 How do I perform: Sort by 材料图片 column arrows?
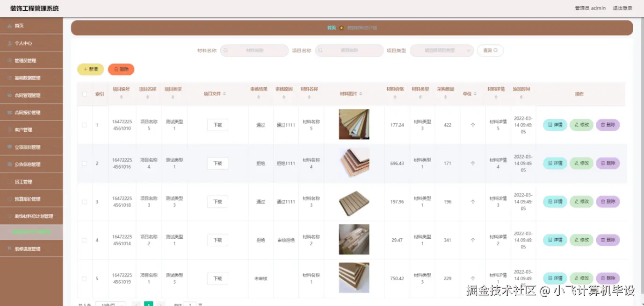click(x=361, y=94)
